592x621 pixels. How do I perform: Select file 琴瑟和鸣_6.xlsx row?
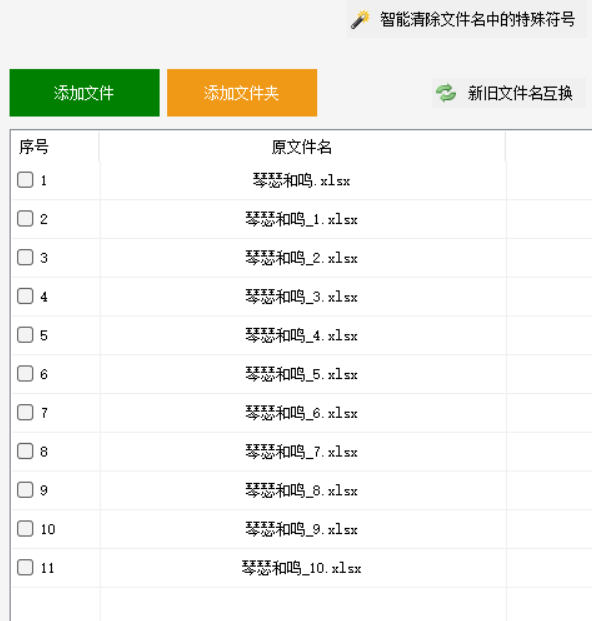click(302, 413)
